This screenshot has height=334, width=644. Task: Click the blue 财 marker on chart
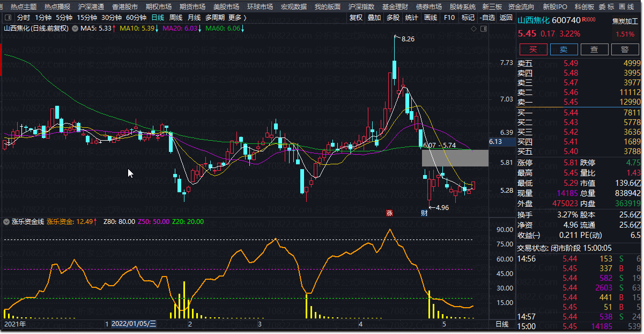click(x=424, y=213)
